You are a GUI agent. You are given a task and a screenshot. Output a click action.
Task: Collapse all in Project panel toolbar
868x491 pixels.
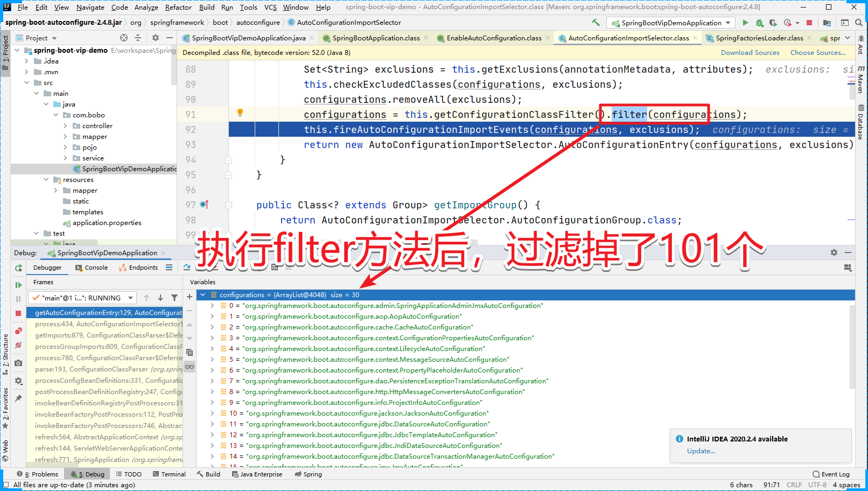tap(138, 38)
